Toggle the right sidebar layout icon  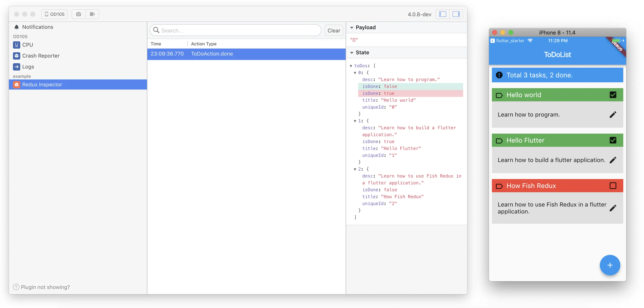(x=456, y=14)
